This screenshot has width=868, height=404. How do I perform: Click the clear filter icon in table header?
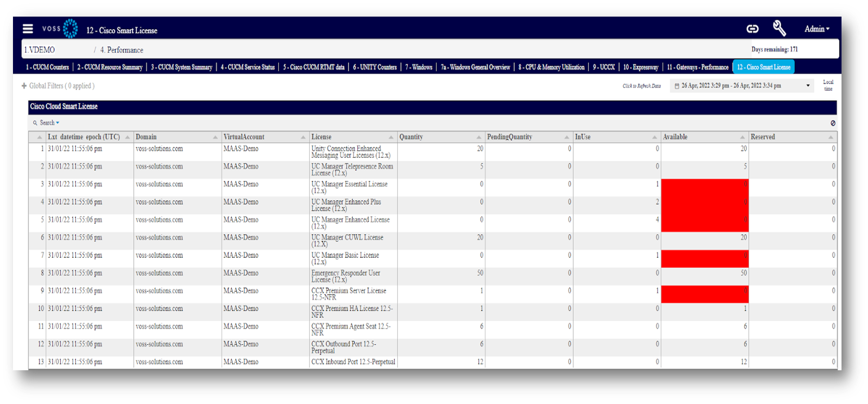pos(833,123)
